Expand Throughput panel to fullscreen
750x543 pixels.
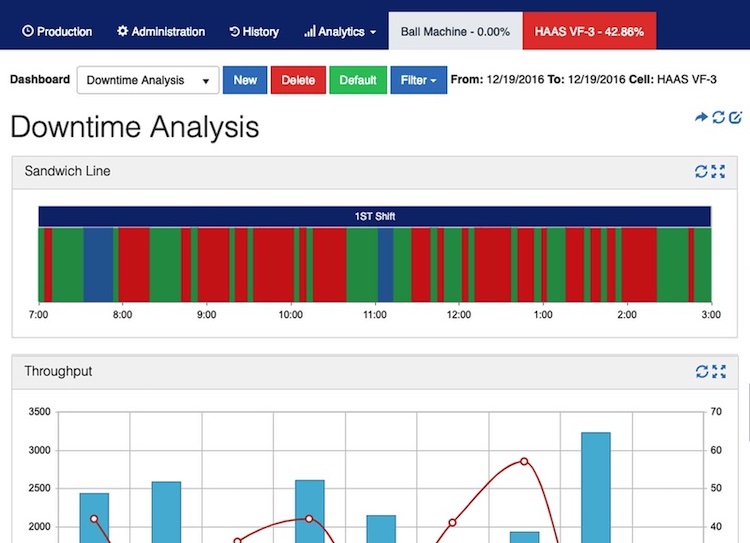(718, 372)
